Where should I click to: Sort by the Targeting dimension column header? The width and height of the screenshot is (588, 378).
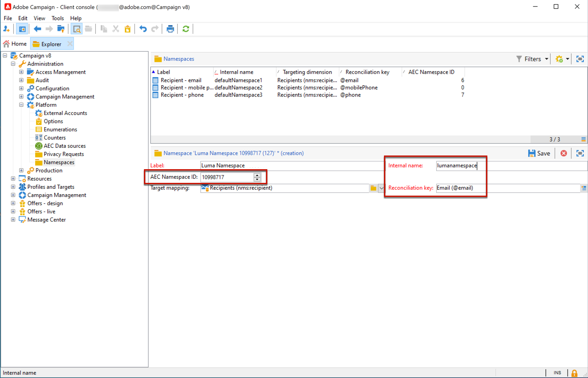tap(308, 72)
